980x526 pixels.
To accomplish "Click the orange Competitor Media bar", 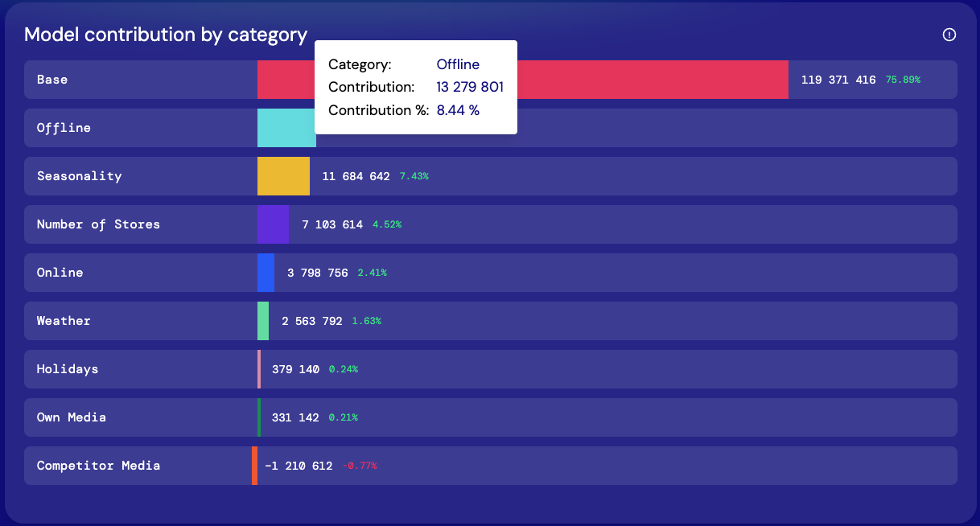I will (254, 466).
